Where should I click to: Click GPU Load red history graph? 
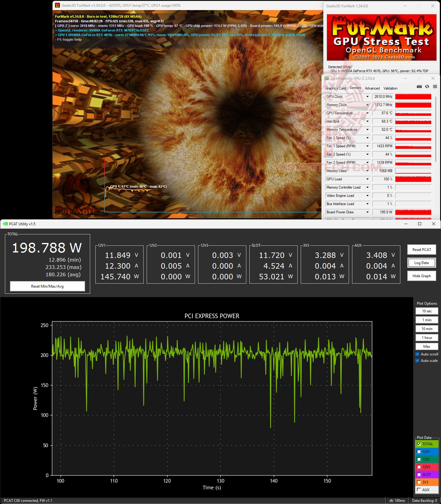pyautogui.click(x=413, y=179)
